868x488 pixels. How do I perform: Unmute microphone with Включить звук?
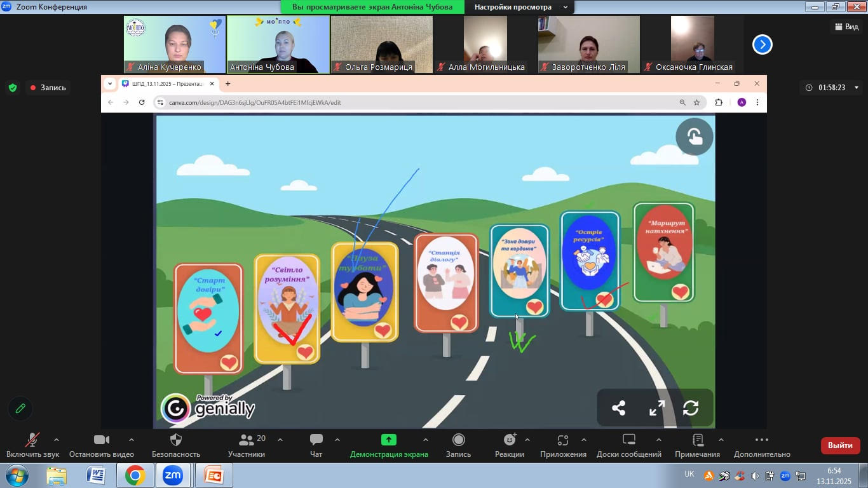coord(32,445)
